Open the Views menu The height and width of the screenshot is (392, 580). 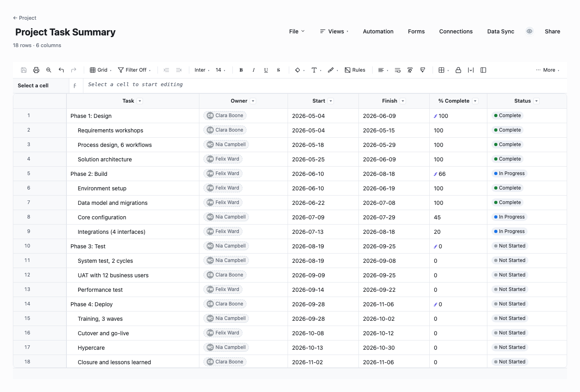pos(334,31)
